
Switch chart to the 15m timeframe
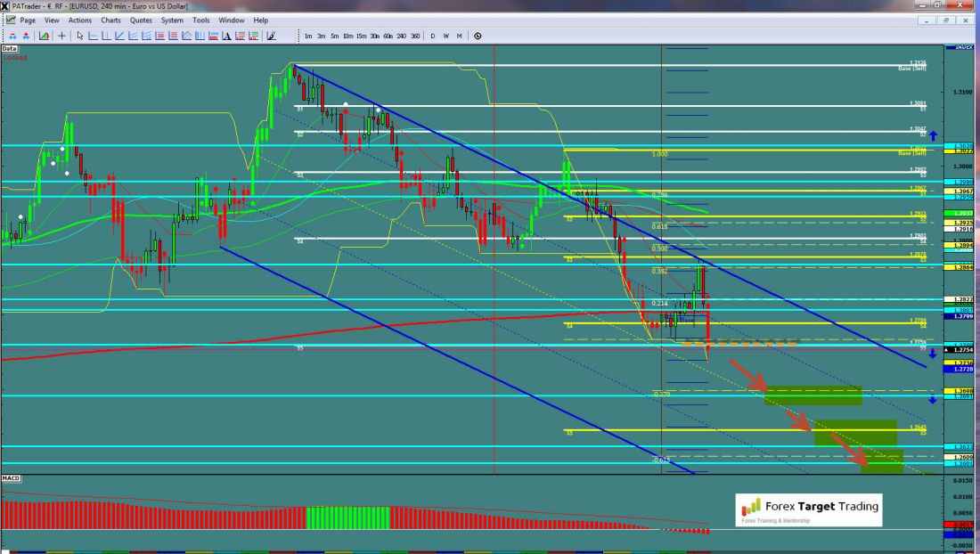coord(361,36)
